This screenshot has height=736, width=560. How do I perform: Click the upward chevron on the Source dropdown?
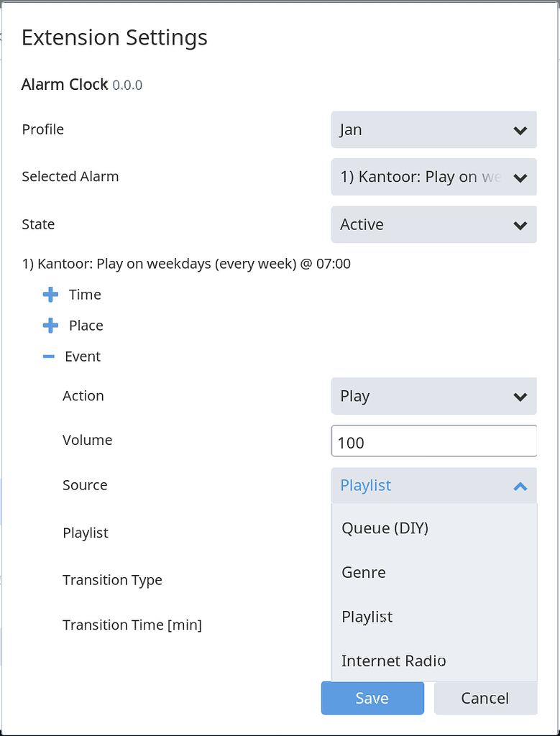pos(520,487)
